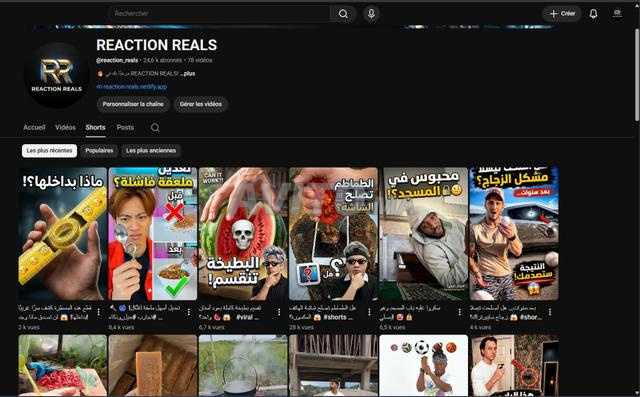Open the watermelon skull short thumbnail

(243, 234)
